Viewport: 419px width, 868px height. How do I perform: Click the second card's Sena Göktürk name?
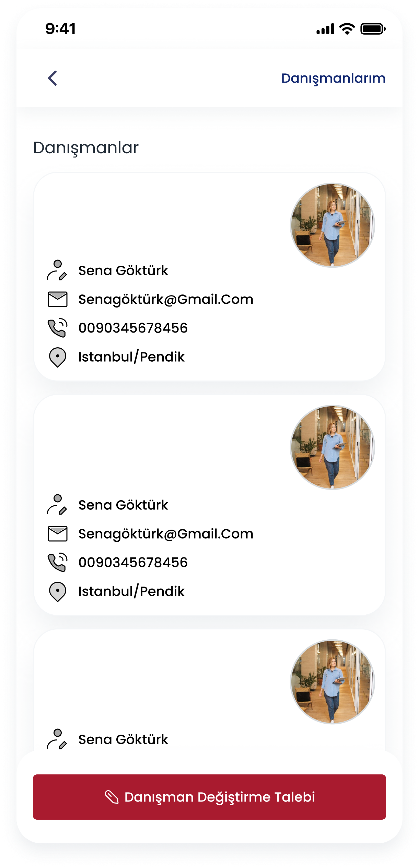coord(123,505)
